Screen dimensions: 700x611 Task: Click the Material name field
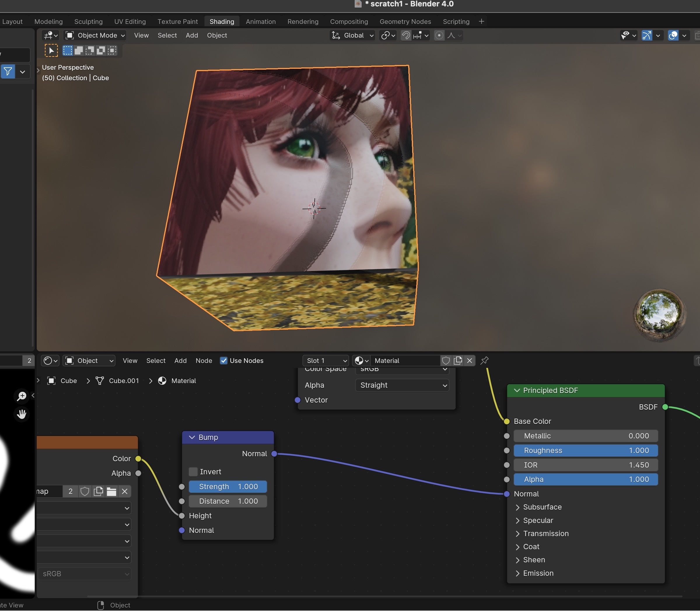[405, 361]
